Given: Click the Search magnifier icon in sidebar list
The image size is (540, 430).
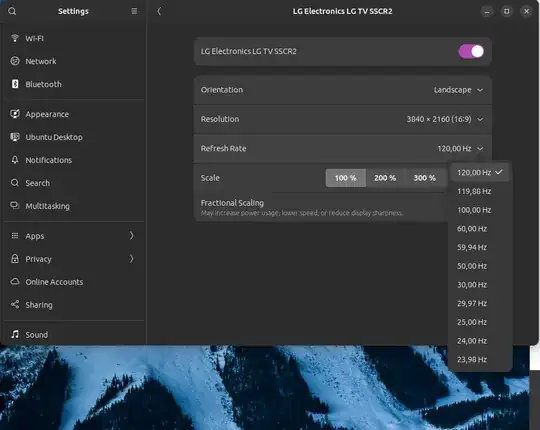Looking at the screenshot, I should coord(15,182).
